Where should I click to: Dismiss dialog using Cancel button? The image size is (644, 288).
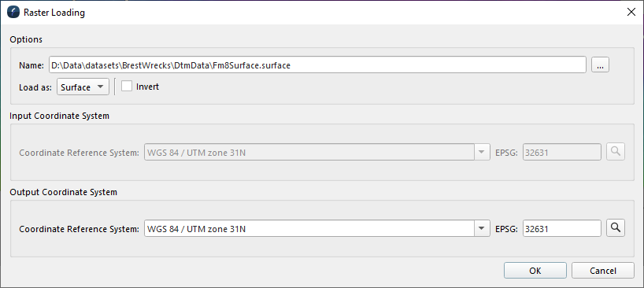(x=602, y=271)
